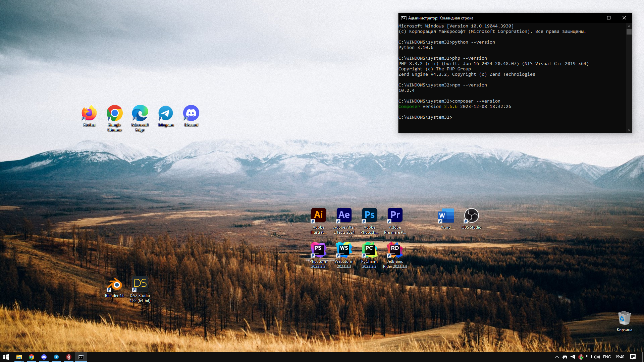Click the npm version '10.2.4' output
Screen dimensions: 644x362
tap(407, 90)
